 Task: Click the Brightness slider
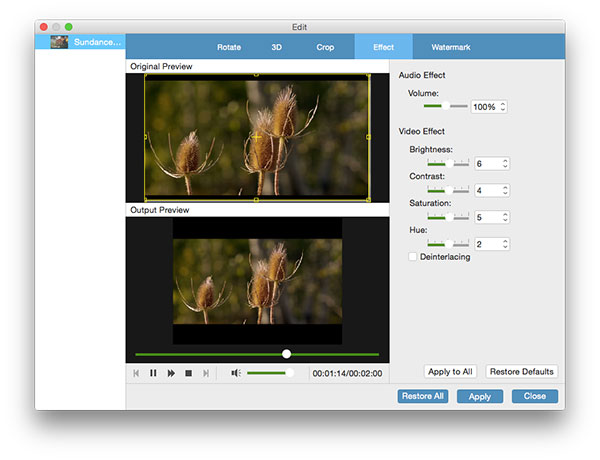pyautogui.click(x=448, y=163)
